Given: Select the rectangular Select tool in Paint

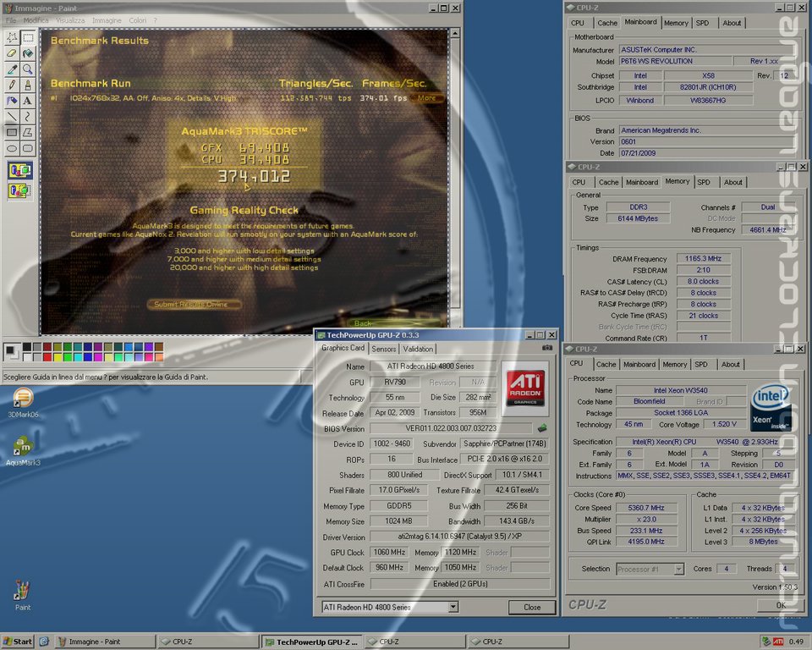Looking at the screenshot, I should point(28,37).
